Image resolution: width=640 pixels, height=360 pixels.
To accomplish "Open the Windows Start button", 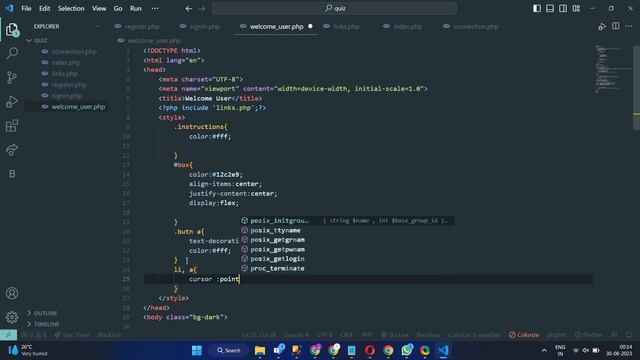I will pos(197,351).
